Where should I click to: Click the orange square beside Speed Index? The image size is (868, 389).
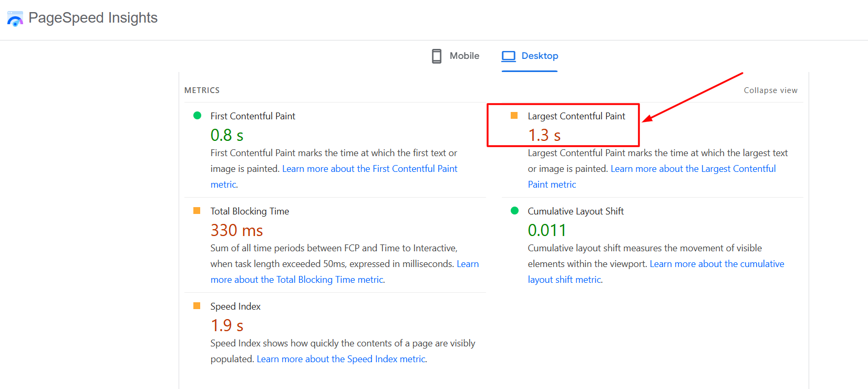pos(197,306)
